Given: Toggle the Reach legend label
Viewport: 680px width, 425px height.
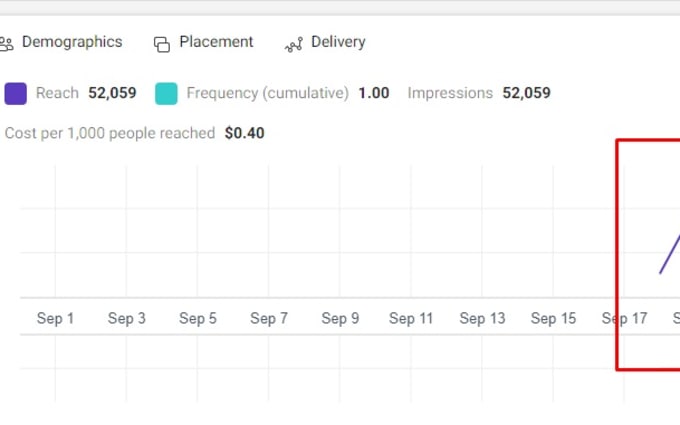Looking at the screenshot, I should pos(57,93).
